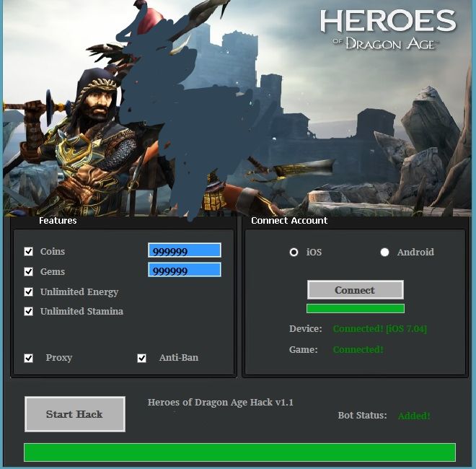Click the Start Hack button
Viewport: 476px width, 469px height.
pos(75,414)
